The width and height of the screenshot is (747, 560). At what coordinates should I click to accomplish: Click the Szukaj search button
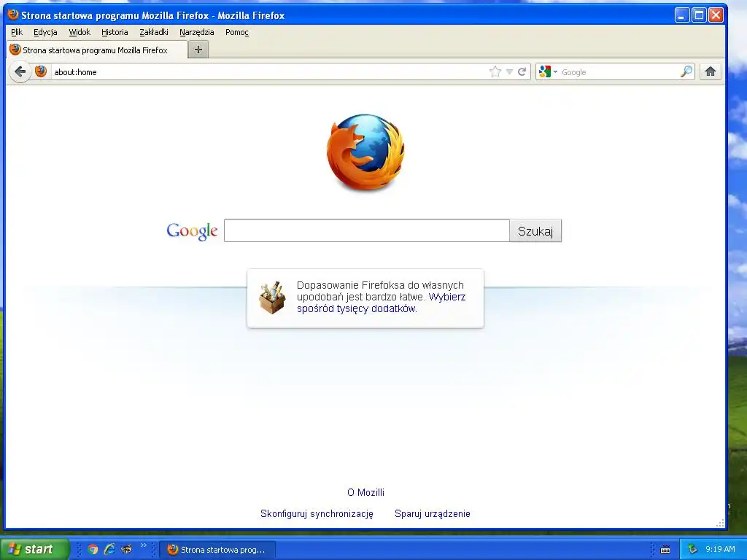pyautogui.click(x=535, y=231)
